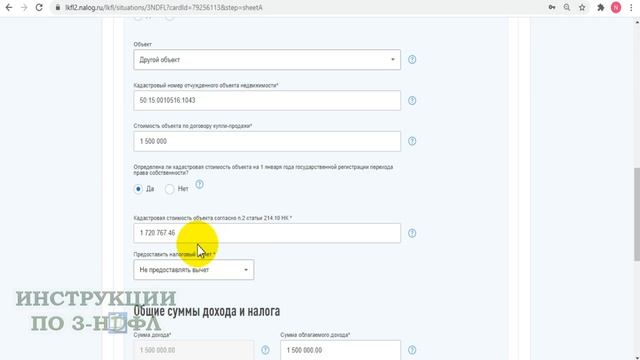Screen dimensions: 640x360
Task: Show help for cadastral number field
Action: click(x=412, y=100)
